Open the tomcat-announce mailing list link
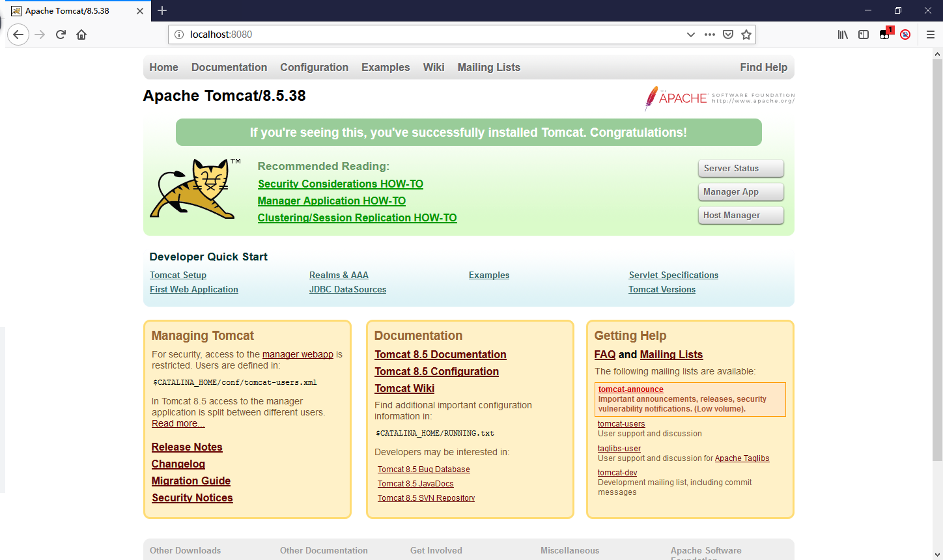The height and width of the screenshot is (560, 943). click(x=631, y=389)
